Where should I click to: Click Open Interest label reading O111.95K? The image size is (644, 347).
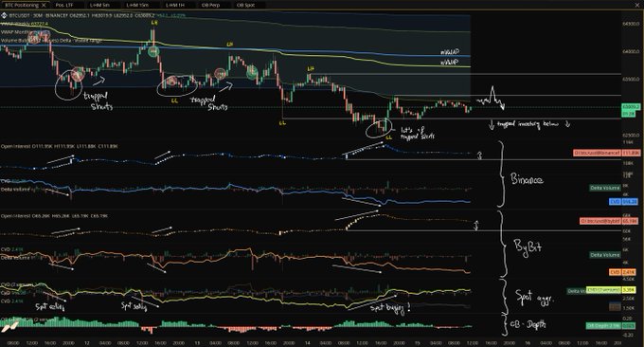59,146
